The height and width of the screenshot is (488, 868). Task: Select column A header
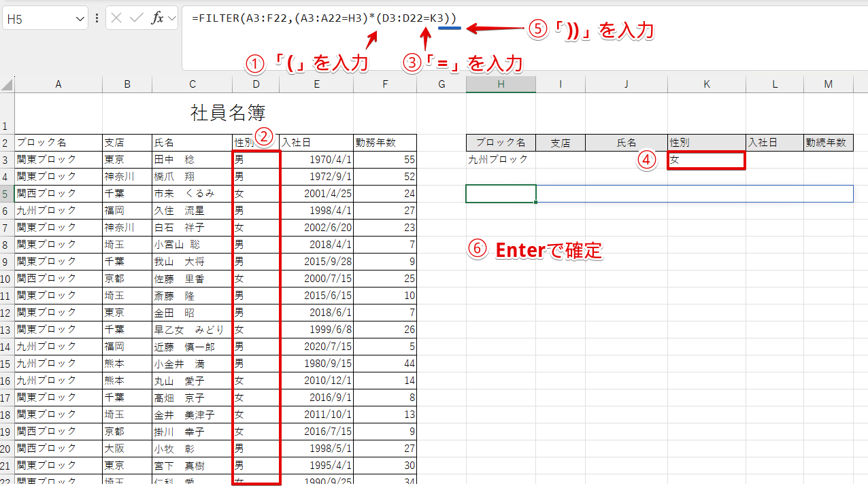pyautogui.click(x=59, y=84)
